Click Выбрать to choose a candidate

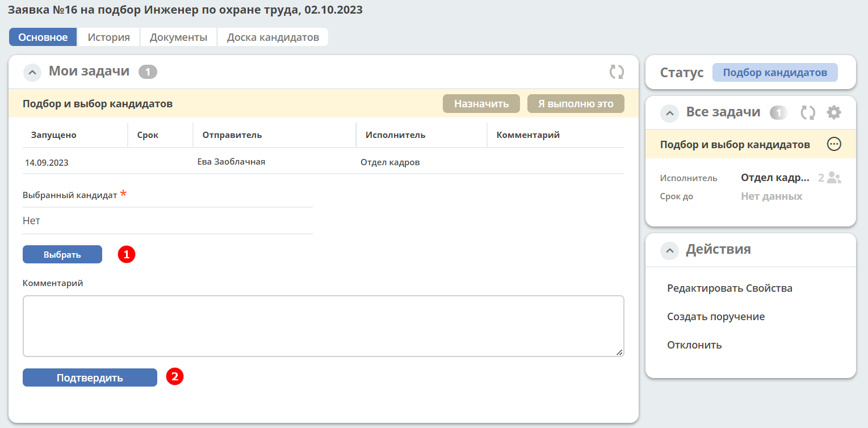(62, 254)
